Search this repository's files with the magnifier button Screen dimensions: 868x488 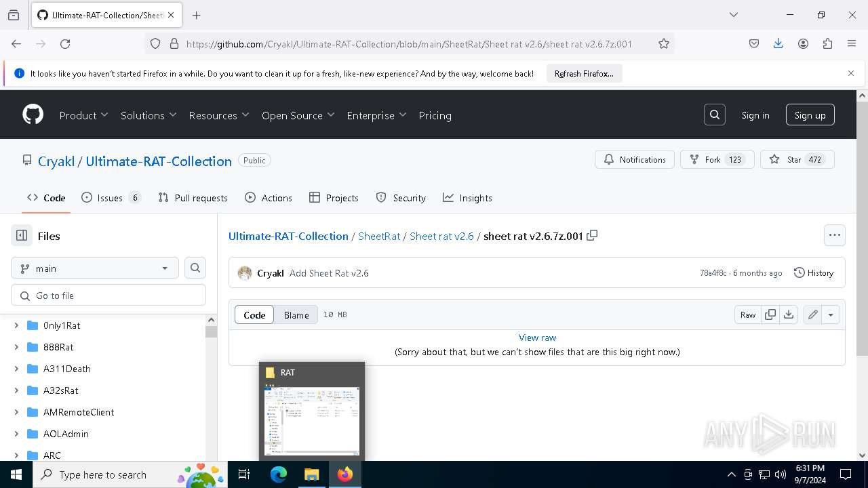195,268
